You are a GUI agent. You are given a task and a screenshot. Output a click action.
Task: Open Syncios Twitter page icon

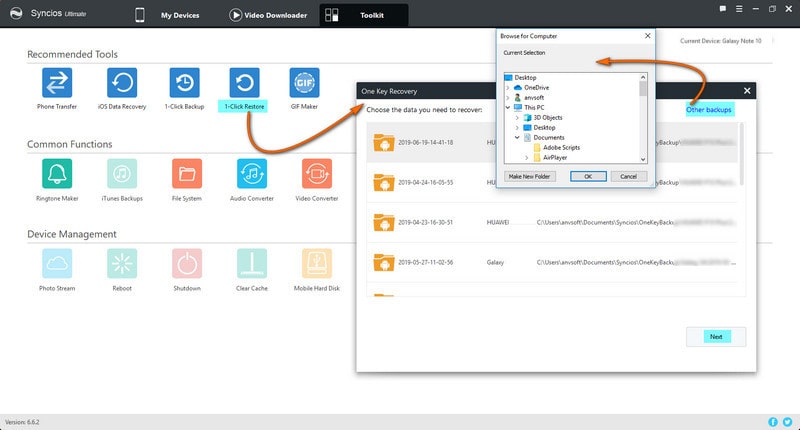[x=788, y=422]
